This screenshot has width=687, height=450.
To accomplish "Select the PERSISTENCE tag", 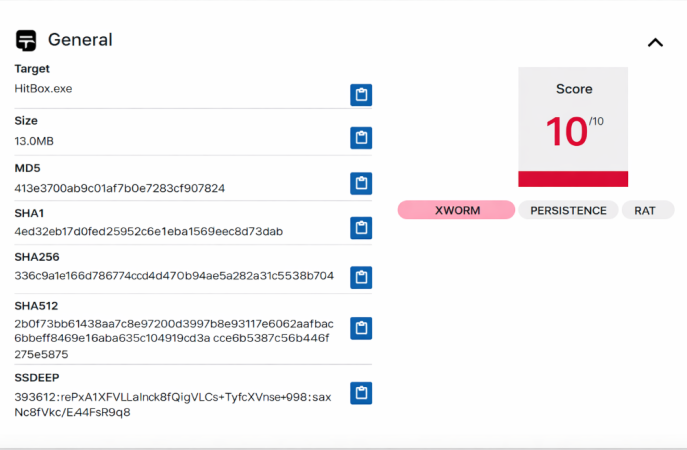I will (x=568, y=210).
